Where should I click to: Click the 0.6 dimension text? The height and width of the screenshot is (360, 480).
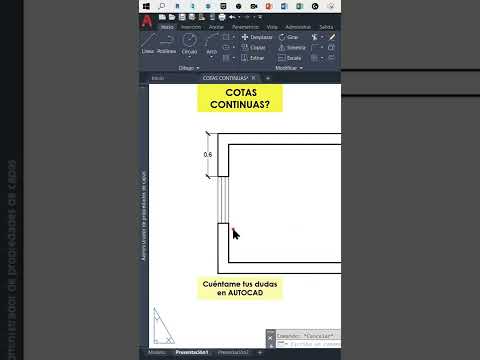coord(208,154)
